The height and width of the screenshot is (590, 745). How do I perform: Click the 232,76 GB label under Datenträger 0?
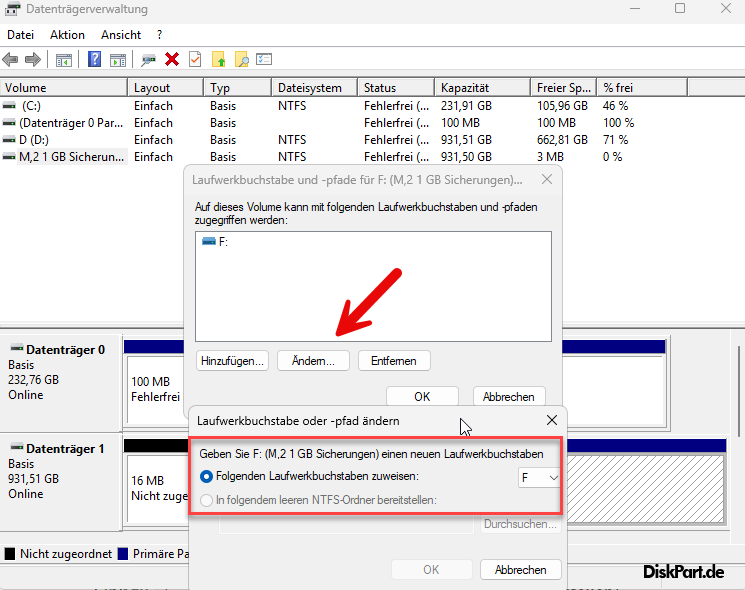click(x=33, y=380)
